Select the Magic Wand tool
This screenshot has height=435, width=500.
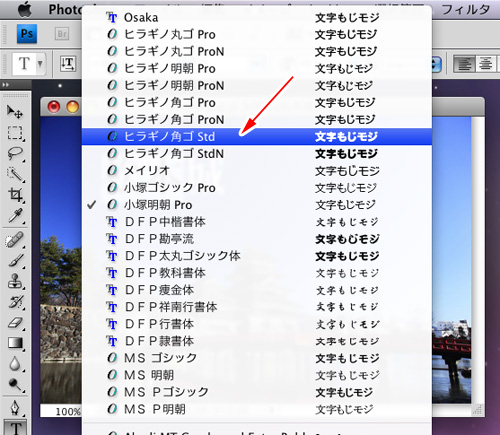click(15, 174)
